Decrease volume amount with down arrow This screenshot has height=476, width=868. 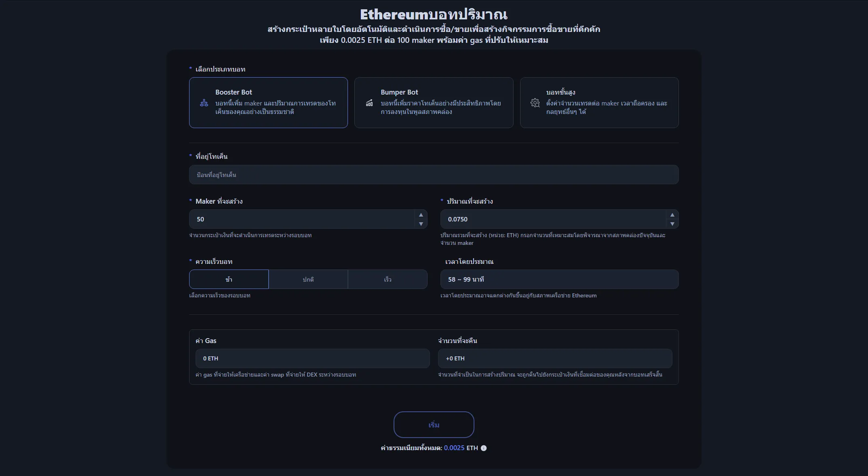click(x=672, y=224)
